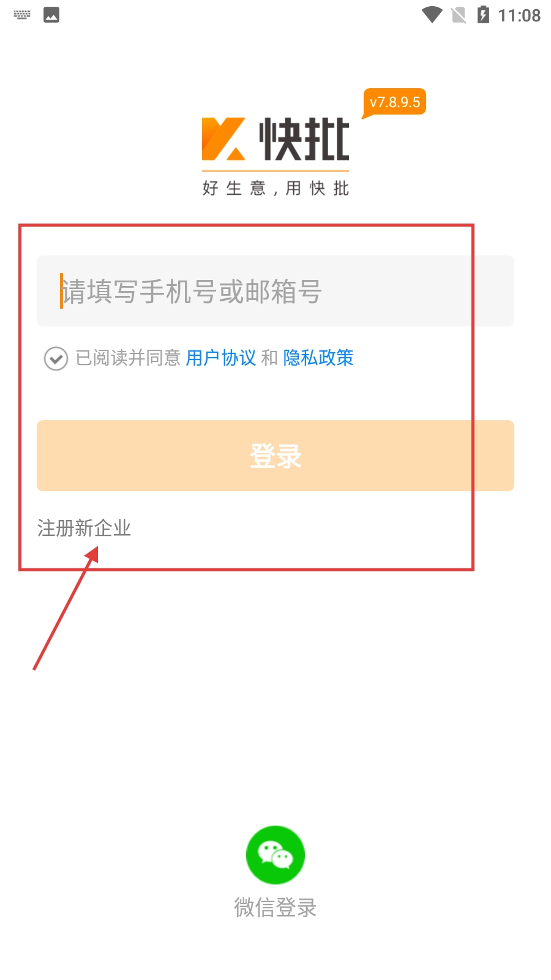
Task: Tap the battery charging icon
Action: [483, 15]
